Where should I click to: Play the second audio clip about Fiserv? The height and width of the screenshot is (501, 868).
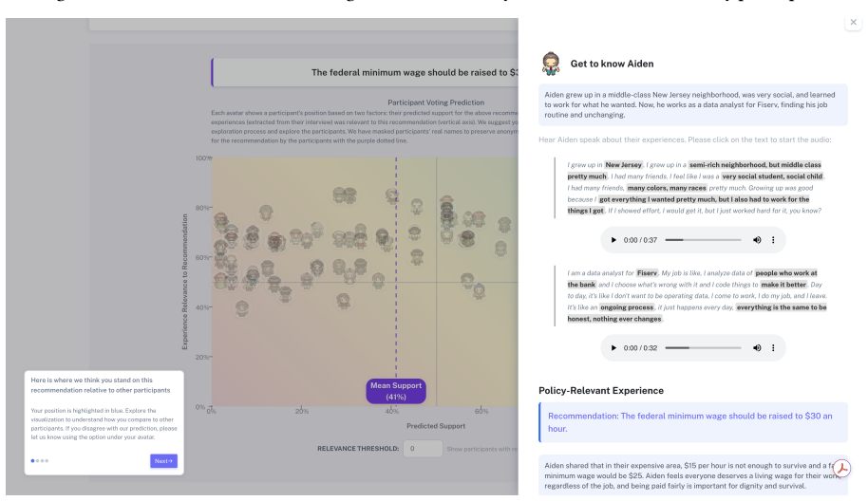pos(613,348)
